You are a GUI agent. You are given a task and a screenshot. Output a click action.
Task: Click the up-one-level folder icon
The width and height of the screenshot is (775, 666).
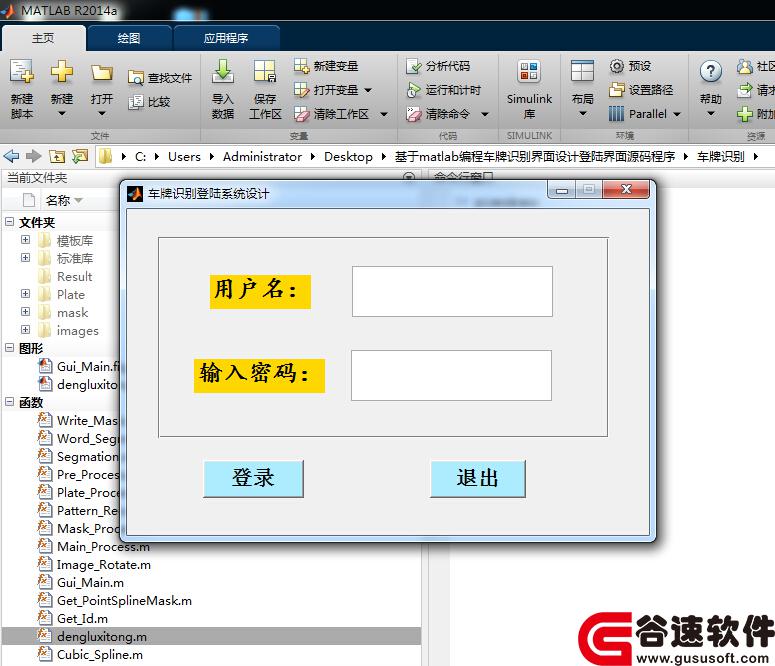click(57, 157)
